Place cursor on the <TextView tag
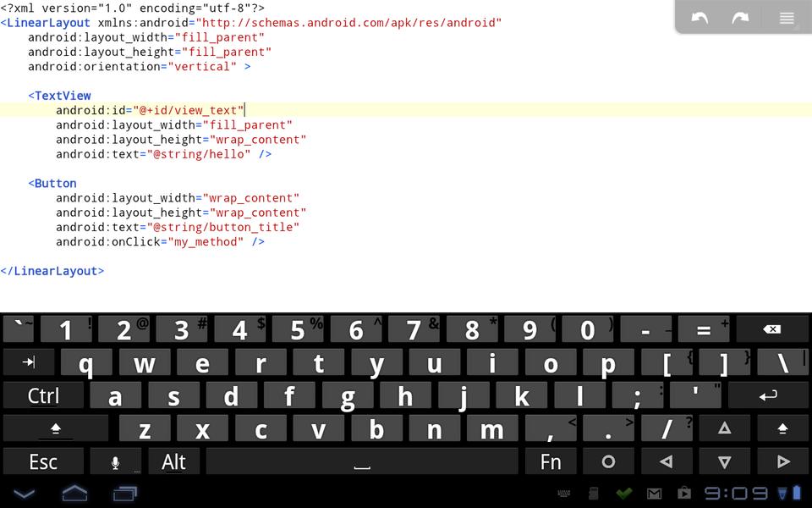This screenshot has width=812, height=508. pos(59,96)
